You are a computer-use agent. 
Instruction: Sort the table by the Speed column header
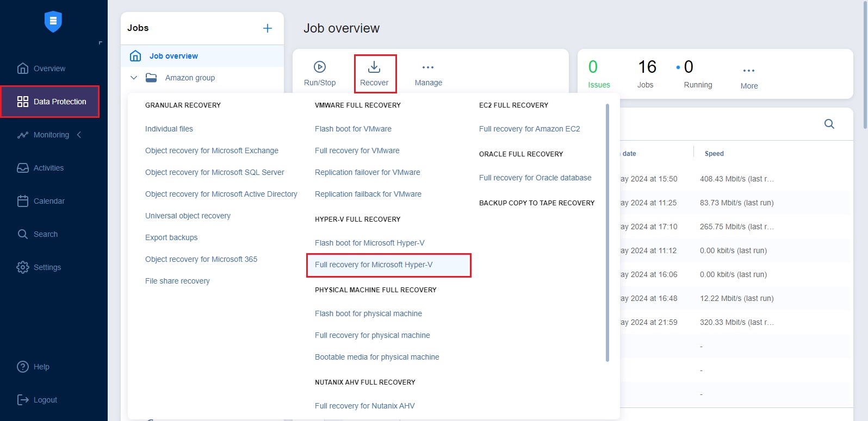click(x=714, y=154)
